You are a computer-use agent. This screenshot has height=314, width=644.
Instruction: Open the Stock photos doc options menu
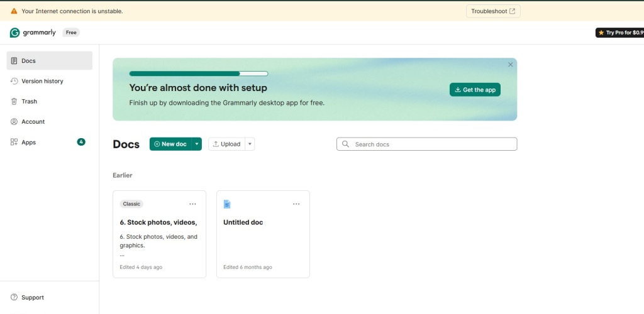(192, 203)
